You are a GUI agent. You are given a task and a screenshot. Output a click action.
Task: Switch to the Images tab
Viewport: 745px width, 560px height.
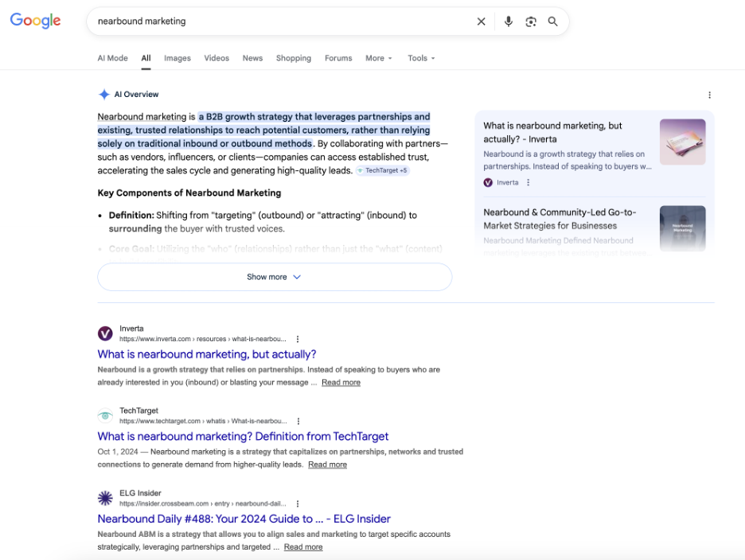[x=177, y=58]
